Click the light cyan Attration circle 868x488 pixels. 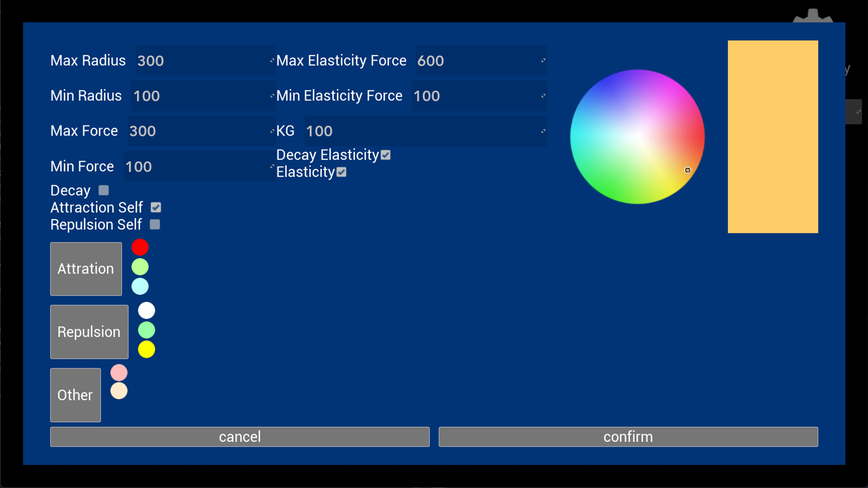coord(140,286)
